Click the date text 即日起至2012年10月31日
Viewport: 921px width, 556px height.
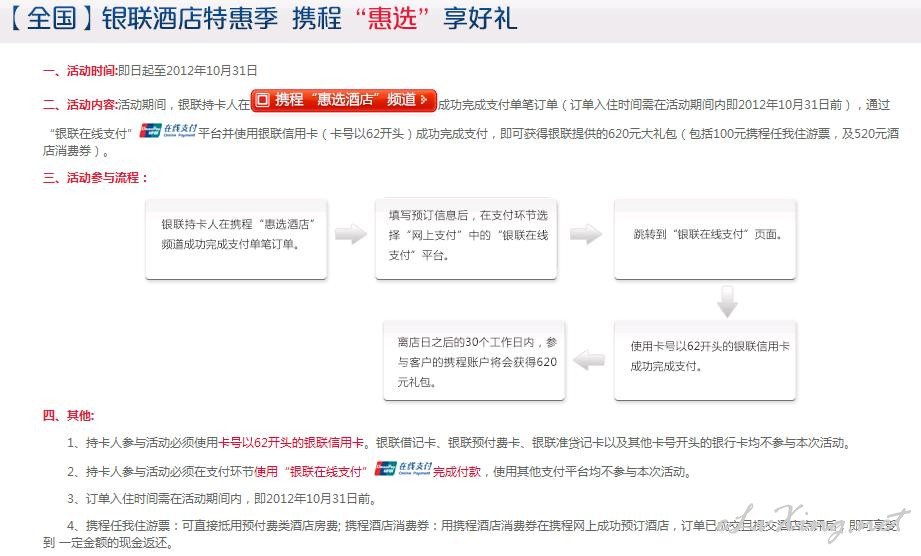point(188,71)
